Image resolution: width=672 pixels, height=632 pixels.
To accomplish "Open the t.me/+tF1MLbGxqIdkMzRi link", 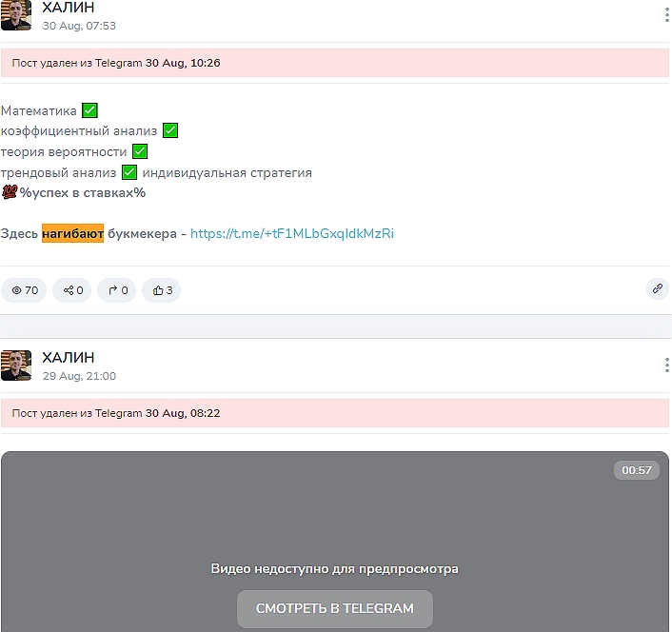I will [x=291, y=233].
